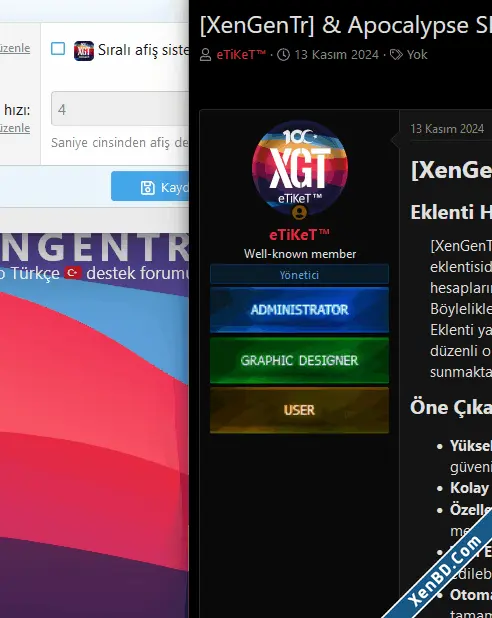Click the user icon beside thread author
492x618 pixels.
click(205, 54)
